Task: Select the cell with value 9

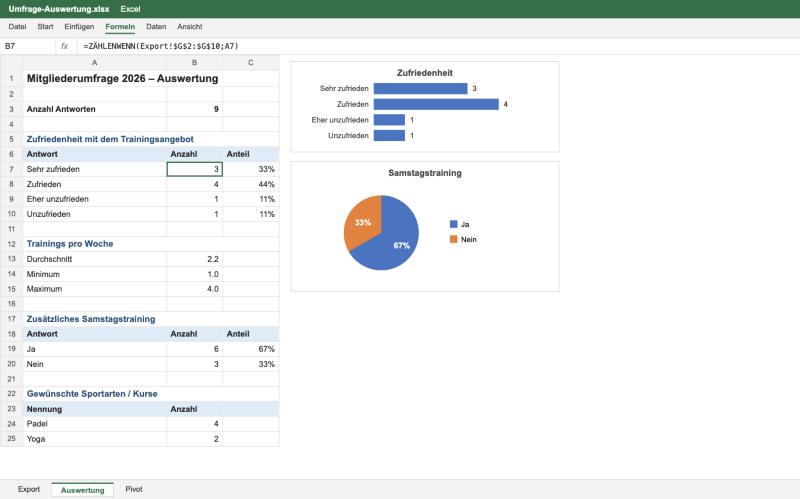Action: (194, 109)
